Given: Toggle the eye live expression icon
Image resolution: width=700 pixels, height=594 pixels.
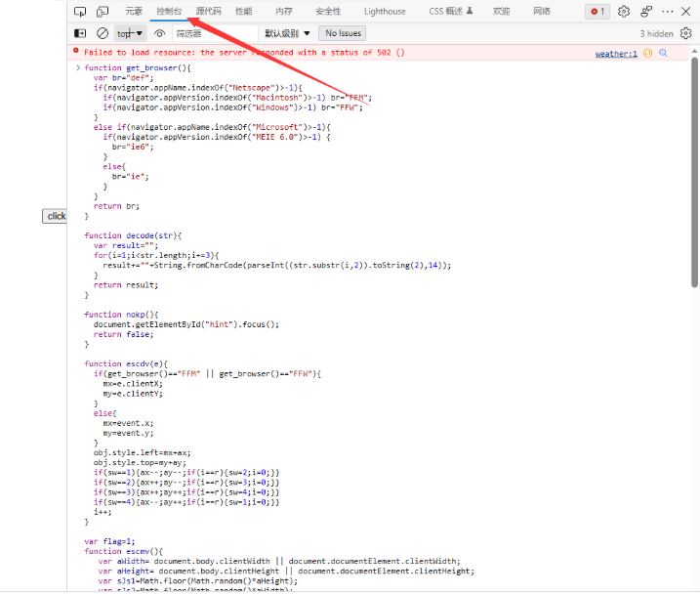Looking at the screenshot, I should (x=159, y=33).
